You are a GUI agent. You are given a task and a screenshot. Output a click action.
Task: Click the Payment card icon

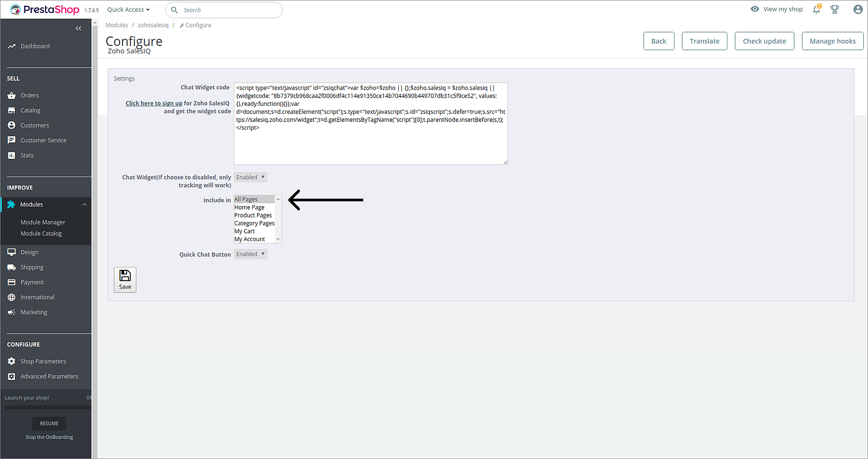(12, 282)
